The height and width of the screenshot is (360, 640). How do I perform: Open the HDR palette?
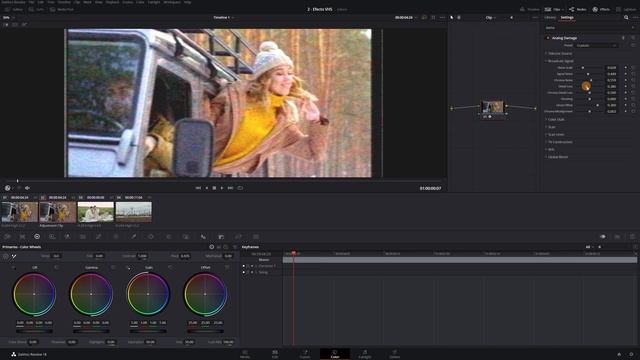(52, 237)
